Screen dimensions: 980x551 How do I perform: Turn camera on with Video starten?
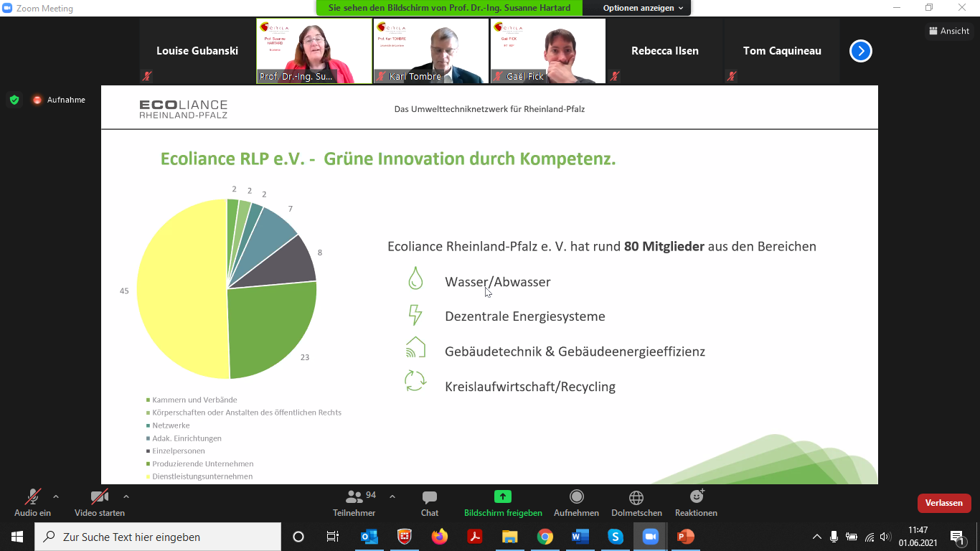(100, 503)
